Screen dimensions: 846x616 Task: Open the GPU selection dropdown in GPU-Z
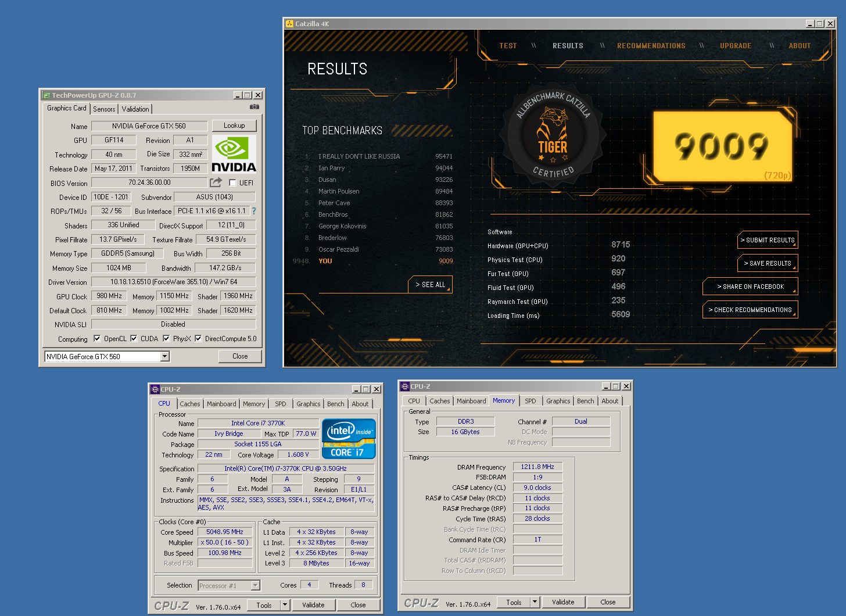165,357
